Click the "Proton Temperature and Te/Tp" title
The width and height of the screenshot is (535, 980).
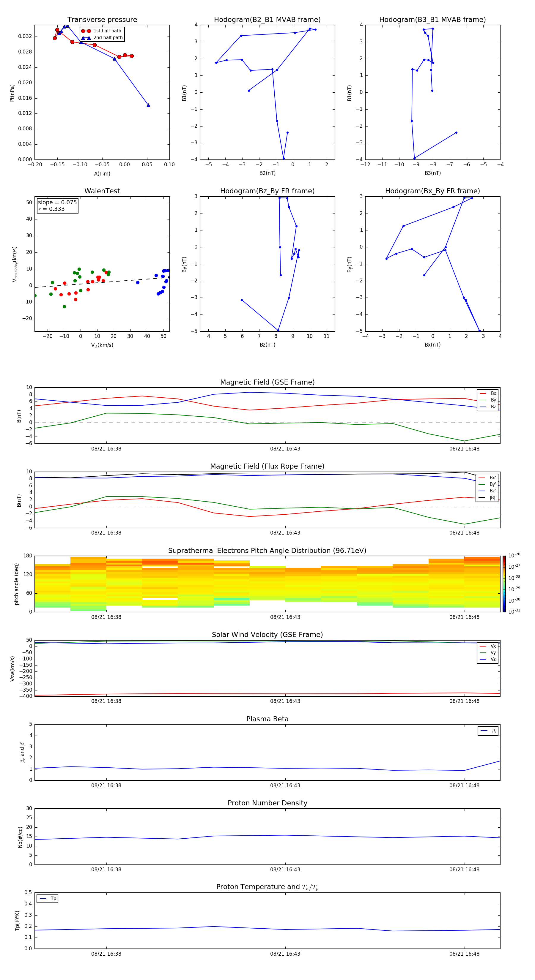pyautogui.click(x=267, y=887)
